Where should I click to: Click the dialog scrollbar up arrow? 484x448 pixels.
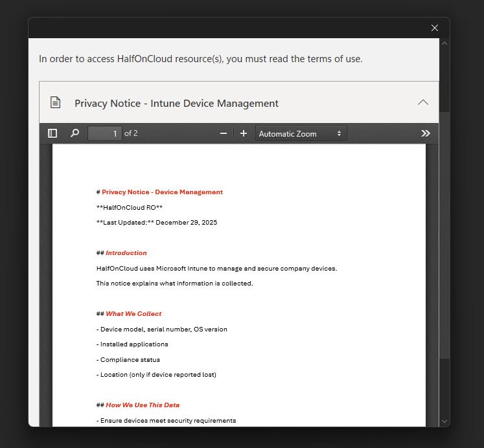click(x=444, y=43)
